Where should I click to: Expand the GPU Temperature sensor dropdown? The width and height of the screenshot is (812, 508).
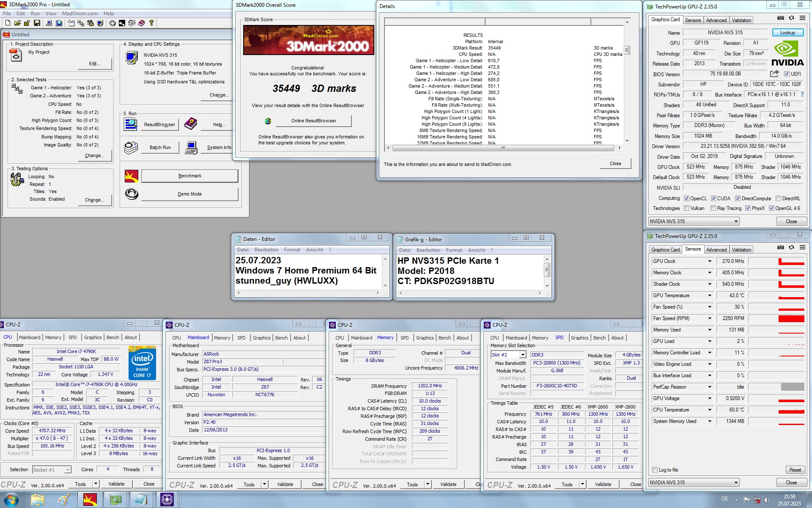(x=710, y=295)
